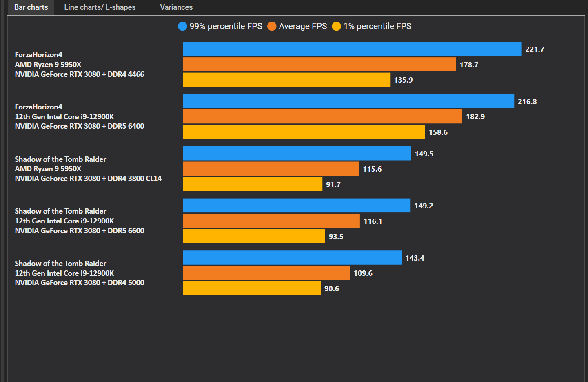Viewport: 588px width, 382px height.
Task: Select the blue bar valued 149.5
Action: pos(297,154)
